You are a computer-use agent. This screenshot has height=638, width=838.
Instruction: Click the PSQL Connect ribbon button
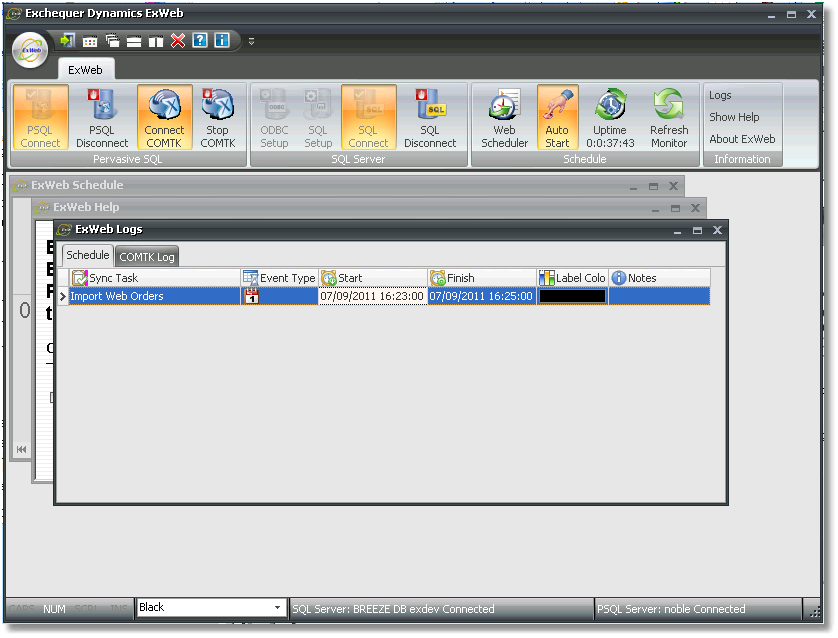40,118
